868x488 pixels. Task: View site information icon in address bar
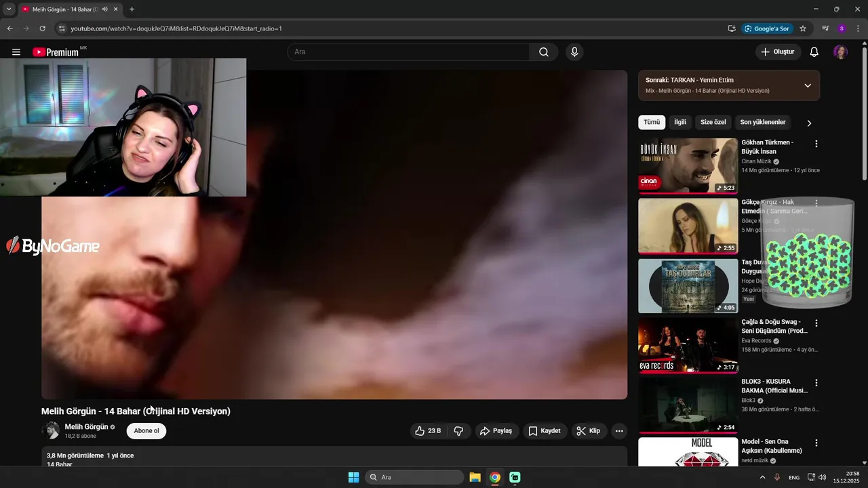click(61, 28)
